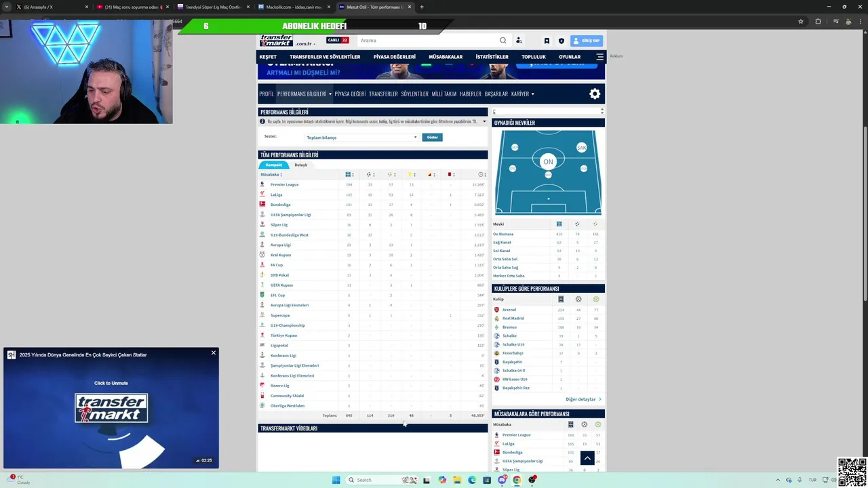
Task: Open the Türkiye Kupası row link
Action: click(283, 335)
